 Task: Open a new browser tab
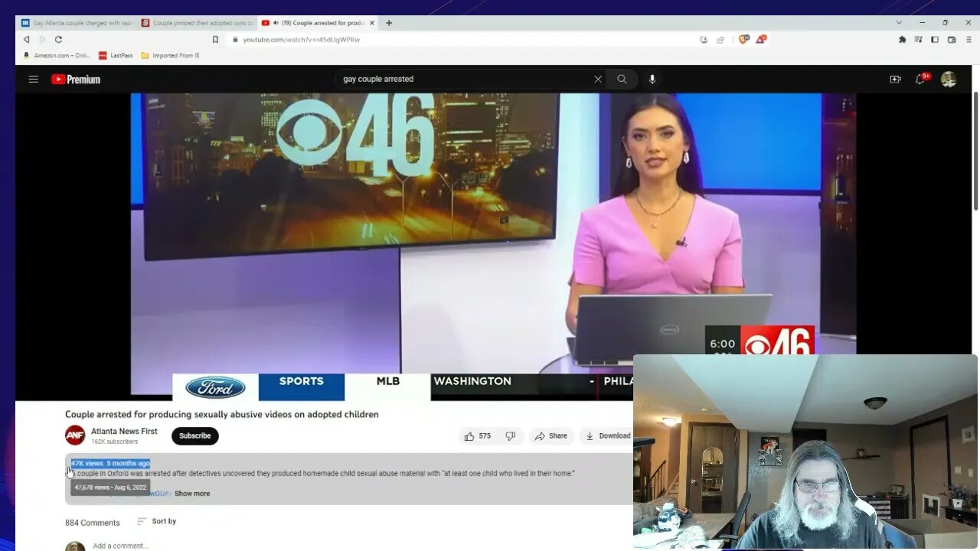pos(389,23)
